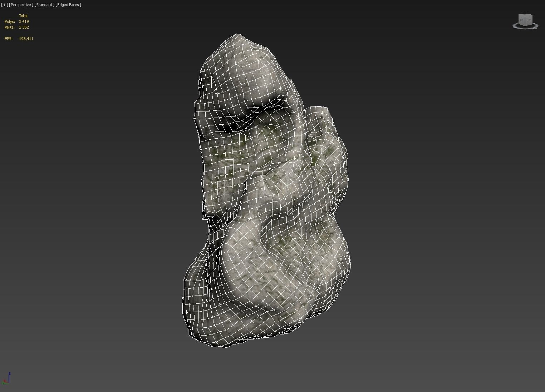
Task: Click the ViewCube in the viewport corner
Action: point(525,20)
